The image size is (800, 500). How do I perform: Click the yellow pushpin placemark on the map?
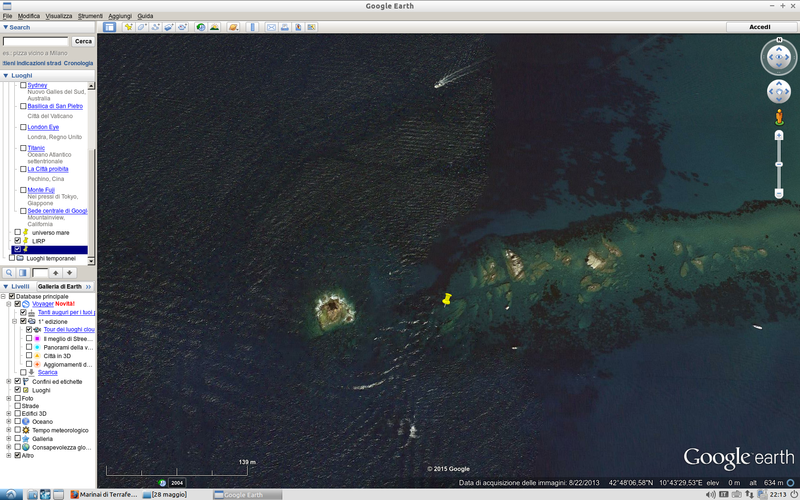[x=447, y=299]
